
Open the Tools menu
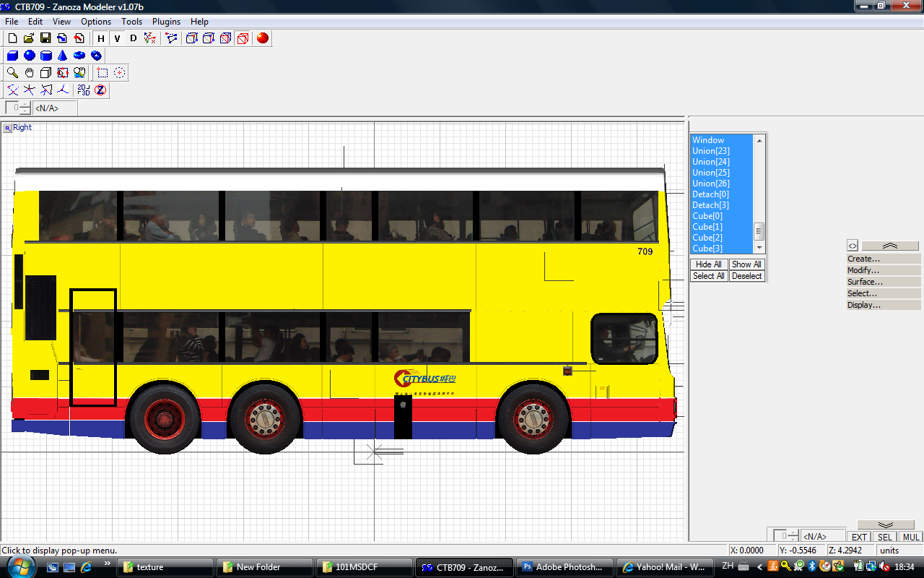point(131,22)
